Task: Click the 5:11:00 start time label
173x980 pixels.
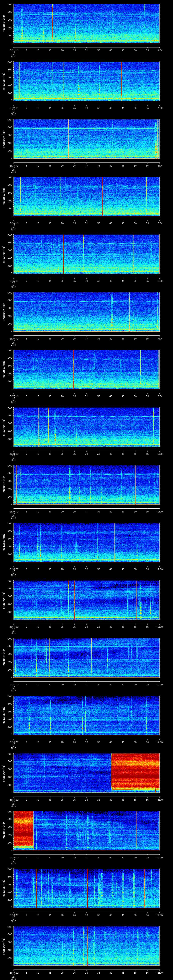Action: coord(14,627)
